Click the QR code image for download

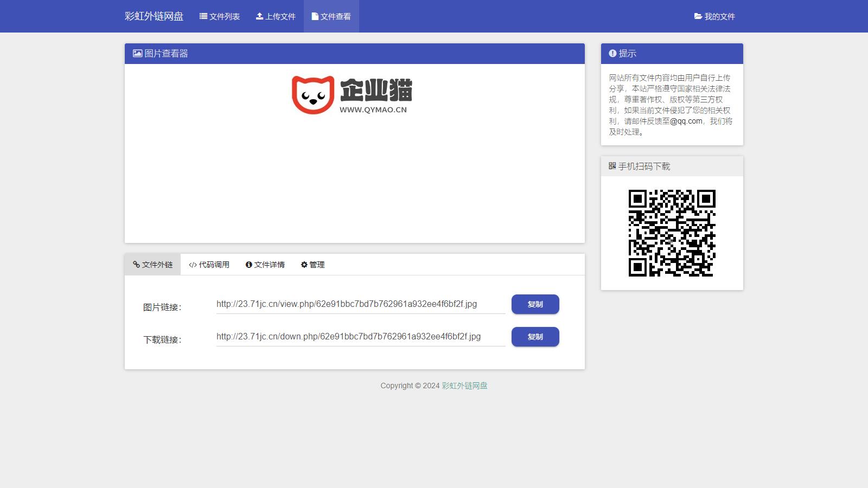672,233
